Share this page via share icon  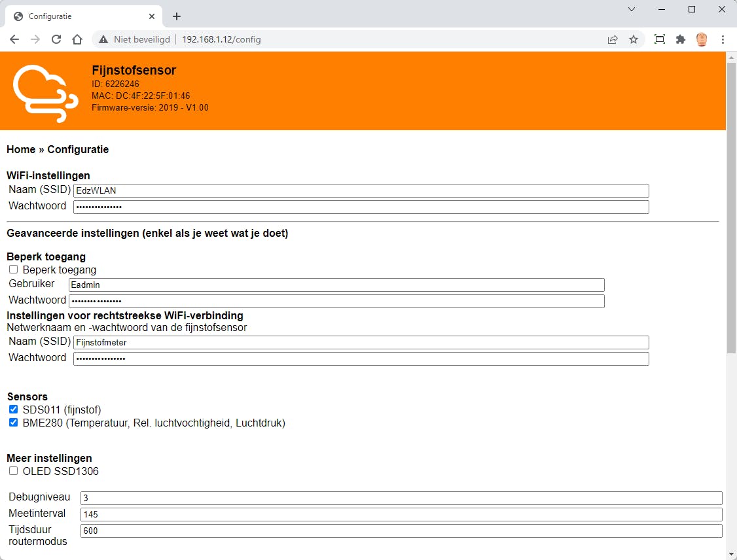613,39
